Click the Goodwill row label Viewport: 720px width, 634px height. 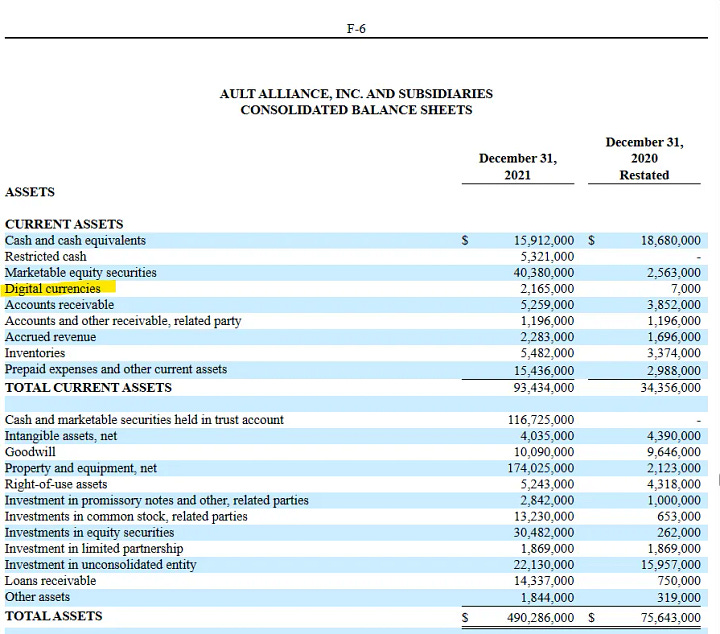(30, 452)
